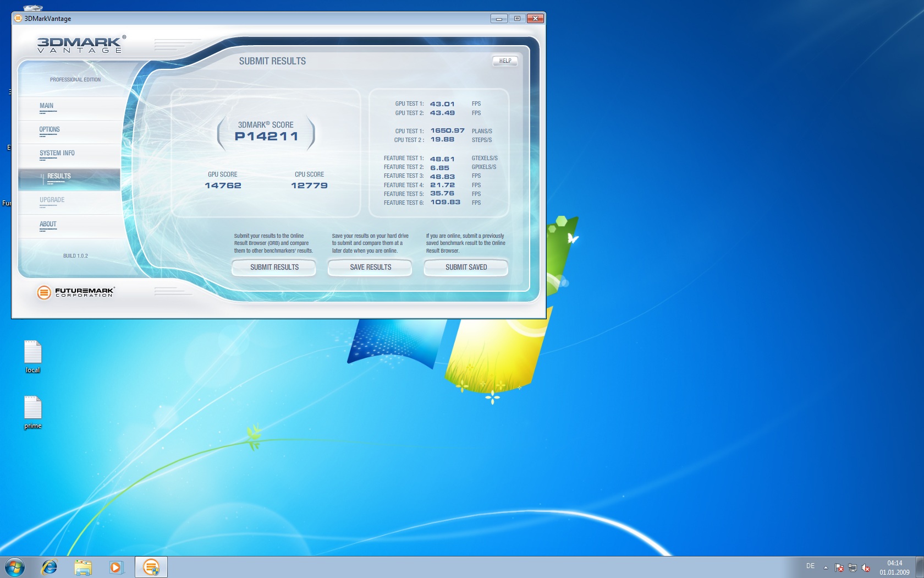Click the BUILD 1.0.2 label

pos(75,256)
